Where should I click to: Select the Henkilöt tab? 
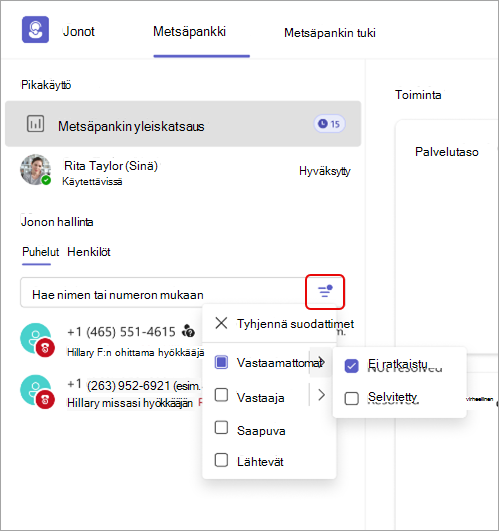89,252
